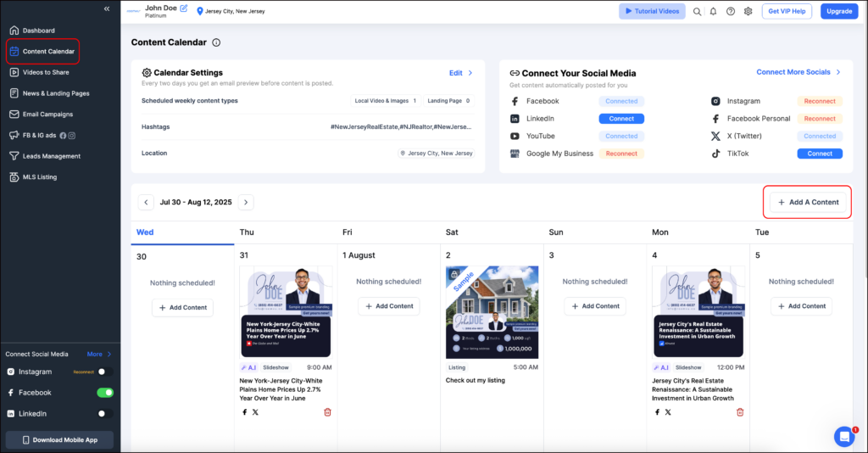The height and width of the screenshot is (453, 868).
Task: Go to previous date range with left chevron
Action: coord(146,202)
